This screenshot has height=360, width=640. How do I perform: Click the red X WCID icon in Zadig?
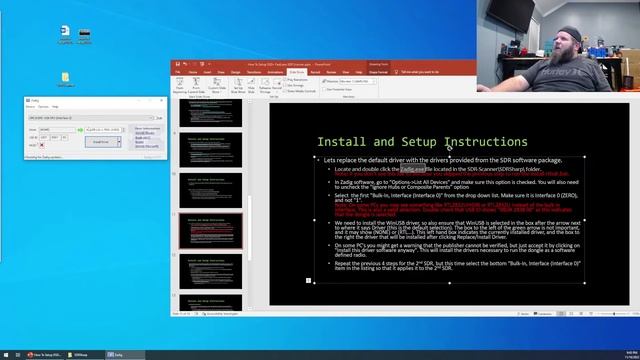tap(42, 145)
